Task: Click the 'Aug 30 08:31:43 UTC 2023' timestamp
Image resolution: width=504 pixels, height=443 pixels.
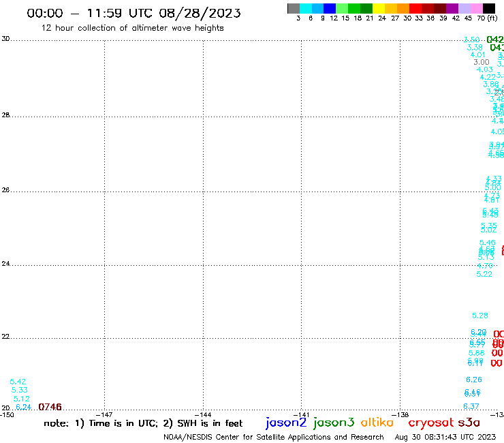Action: pos(445,437)
